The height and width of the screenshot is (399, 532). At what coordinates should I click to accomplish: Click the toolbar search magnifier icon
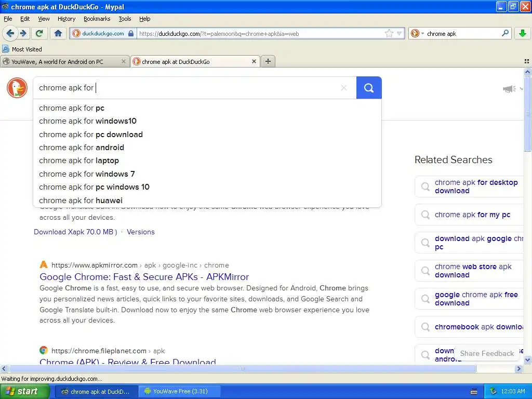tap(505, 33)
